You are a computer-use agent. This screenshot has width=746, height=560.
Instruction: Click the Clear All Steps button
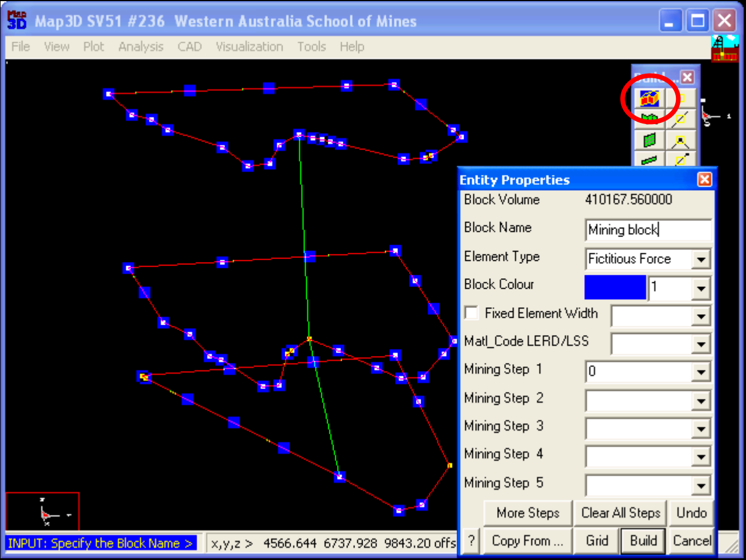(x=621, y=513)
